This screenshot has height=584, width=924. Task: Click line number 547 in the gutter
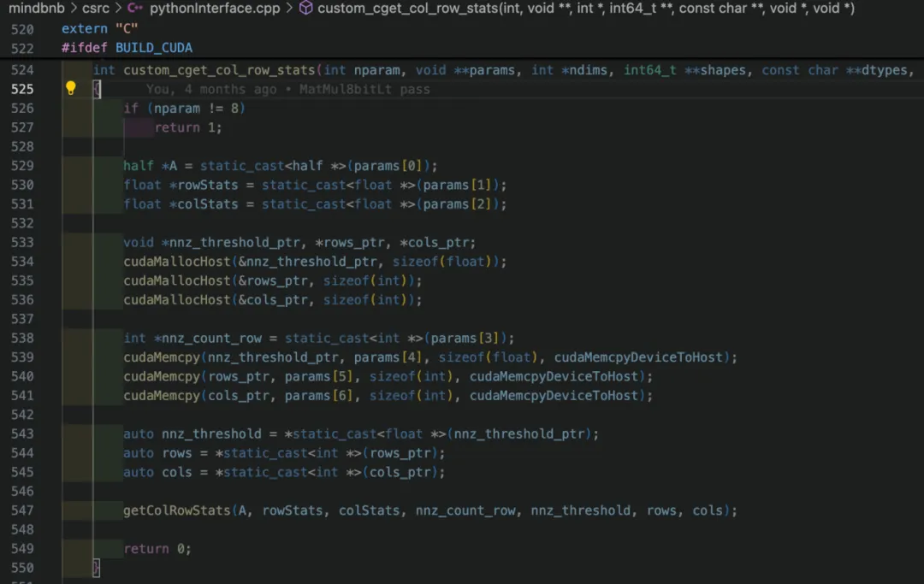(x=23, y=510)
